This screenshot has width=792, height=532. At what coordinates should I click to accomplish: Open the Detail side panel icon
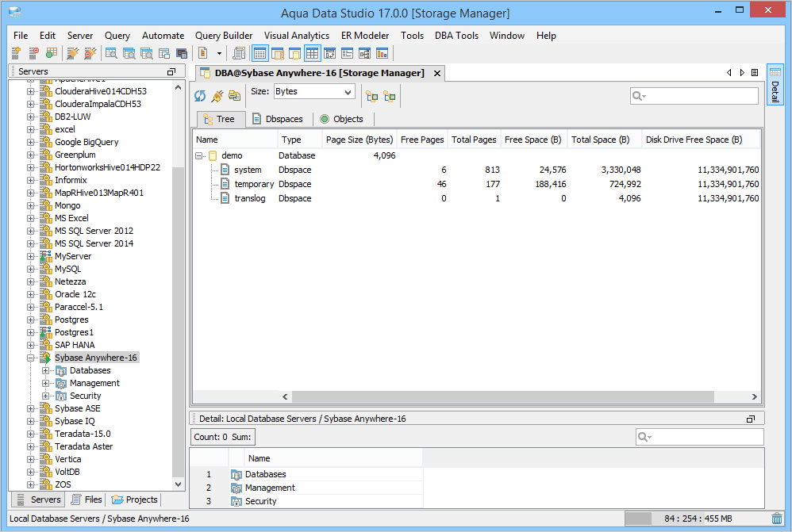(x=775, y=84)
